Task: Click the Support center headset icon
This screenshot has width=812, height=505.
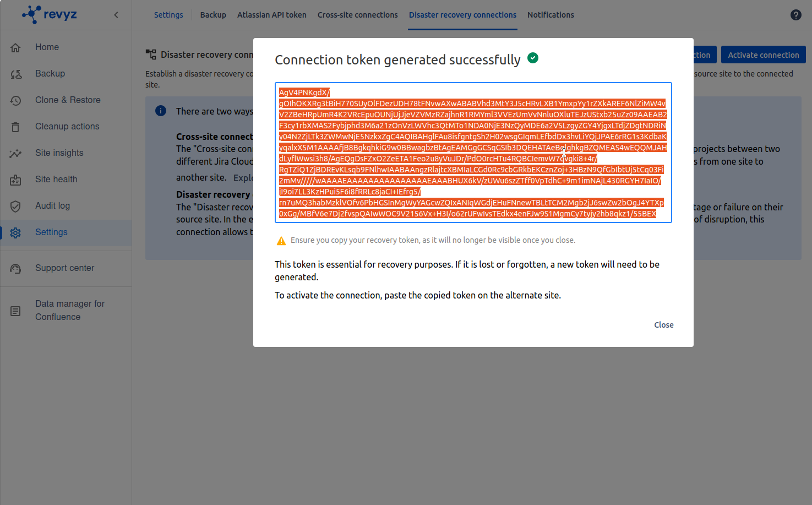Action: 15,269
